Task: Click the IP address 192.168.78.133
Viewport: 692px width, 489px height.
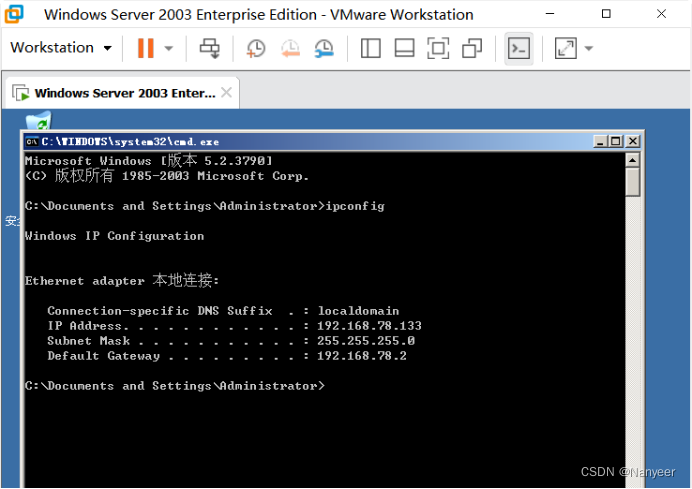Action: coord(369,326)
